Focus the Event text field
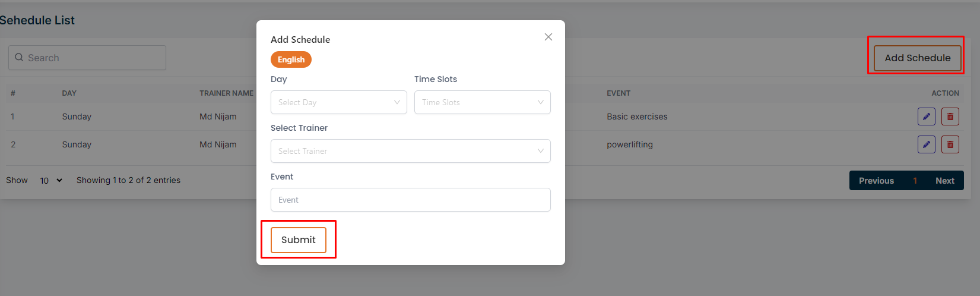The width and height of the screenshot is (980, 296). tap(410, 200)
